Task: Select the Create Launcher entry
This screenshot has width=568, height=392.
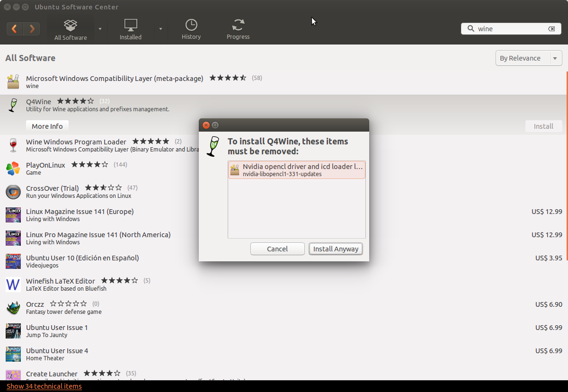Action: point(52,374)
